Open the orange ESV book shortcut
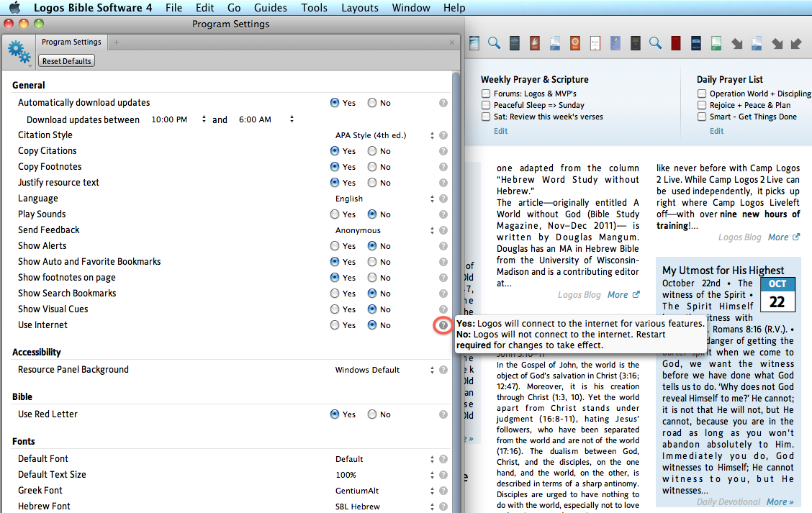The width and height of the screenshot is (812, 513). pos(575,43)
